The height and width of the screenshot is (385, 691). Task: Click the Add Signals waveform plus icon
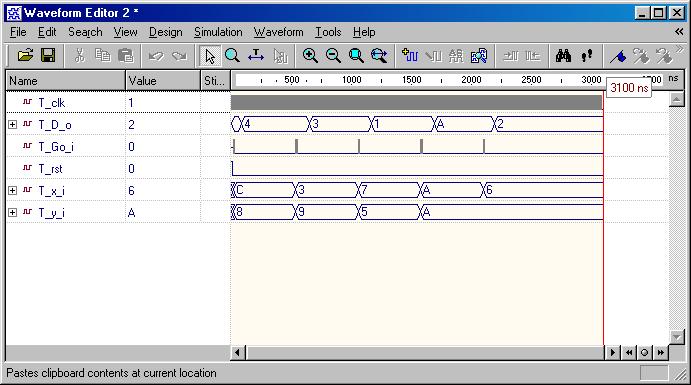[410, 56]
